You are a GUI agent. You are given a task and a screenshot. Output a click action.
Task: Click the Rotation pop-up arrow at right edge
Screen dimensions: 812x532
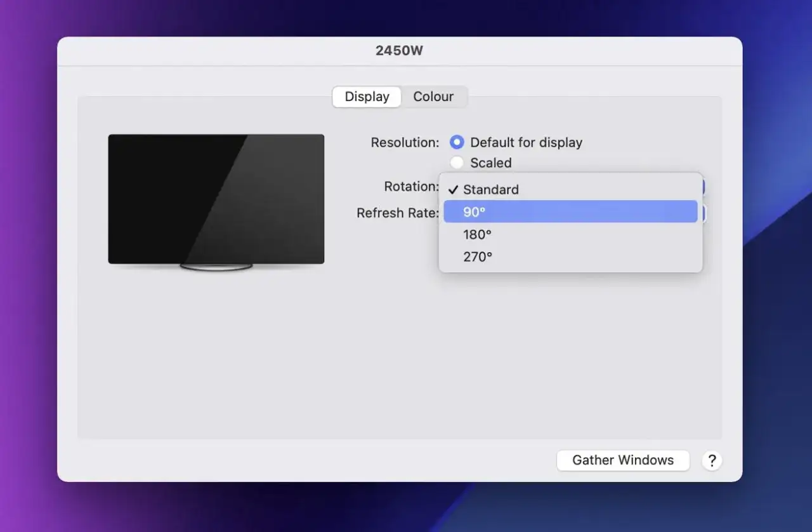704,187
